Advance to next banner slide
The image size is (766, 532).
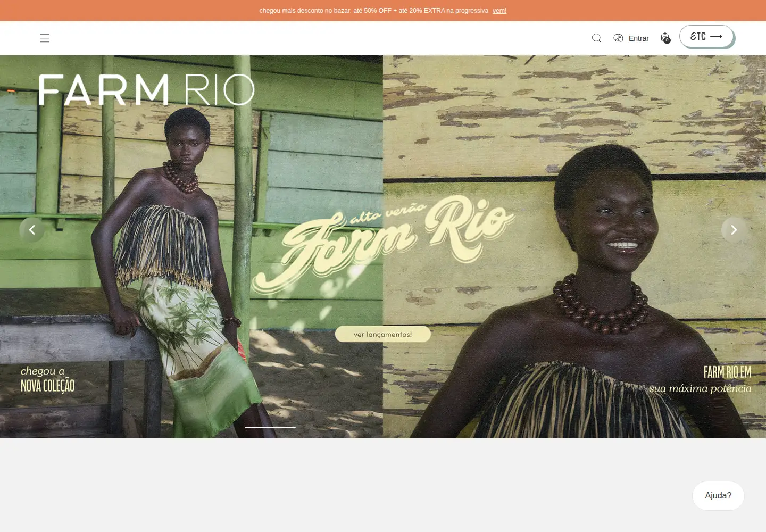(x=734, y=230)
